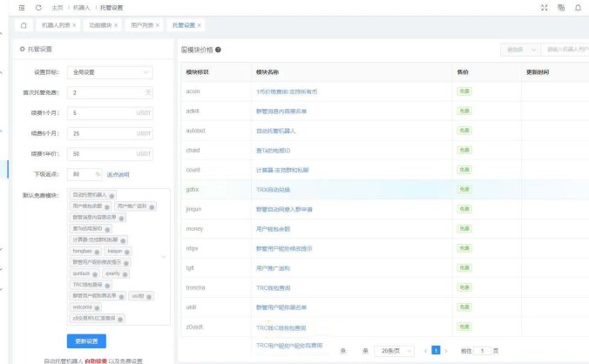Go to the previous page arrow
This screenshot has height=364, width=589.
425,351
